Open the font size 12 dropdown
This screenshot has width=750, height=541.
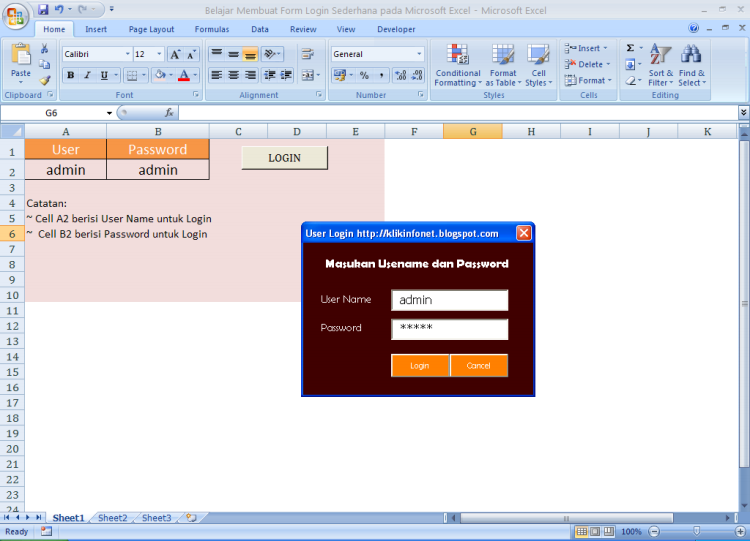pos(159,54)
